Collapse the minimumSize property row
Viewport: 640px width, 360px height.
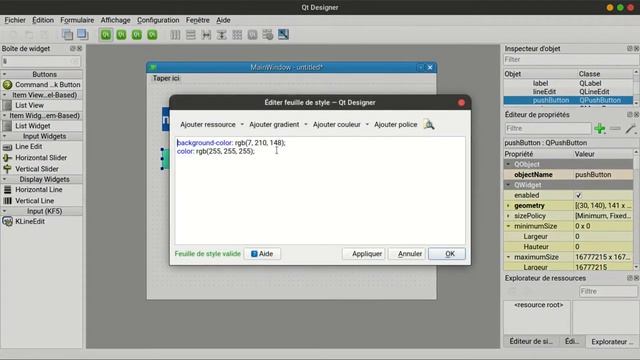[x=508, y=226]
